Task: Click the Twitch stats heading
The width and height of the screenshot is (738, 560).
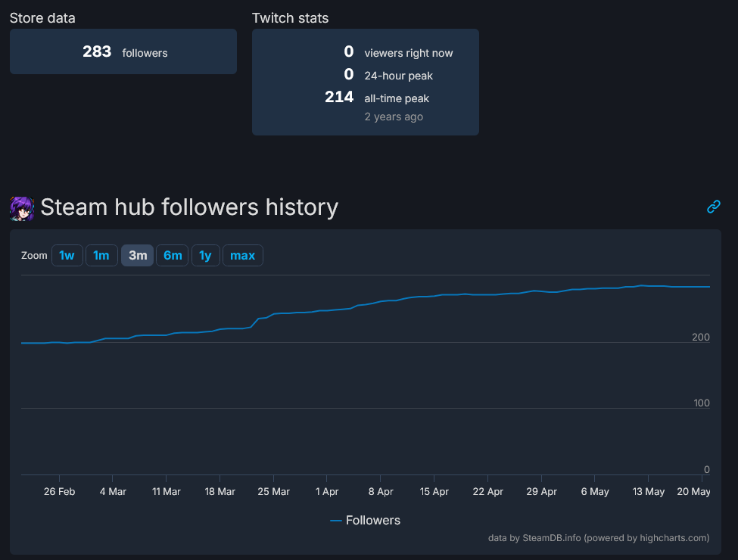Action: point(290,18)
